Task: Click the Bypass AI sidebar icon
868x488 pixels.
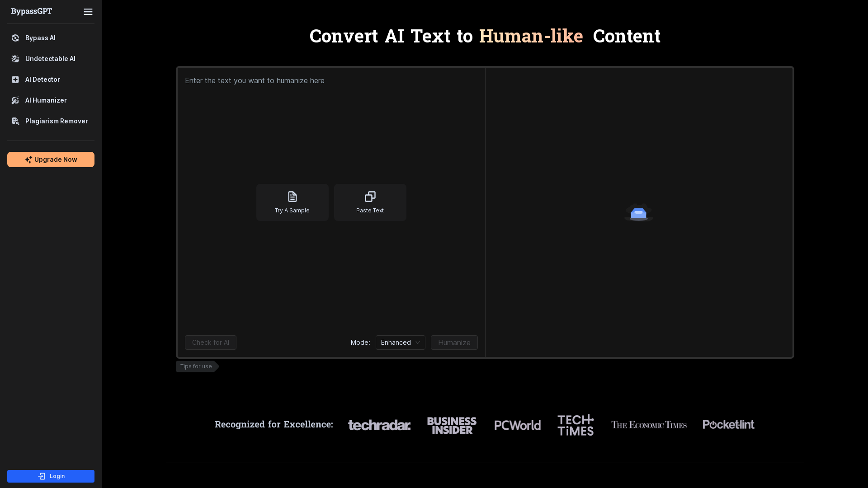Action: click(x=15, y=38)
